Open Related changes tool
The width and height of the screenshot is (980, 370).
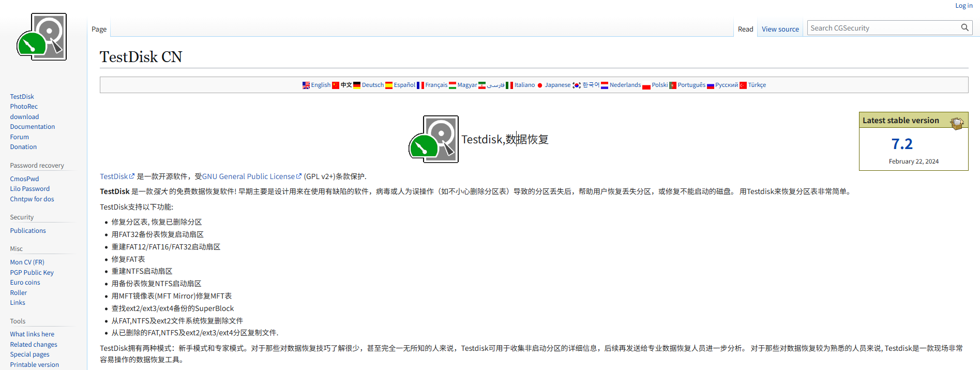[x=34, y=345]
